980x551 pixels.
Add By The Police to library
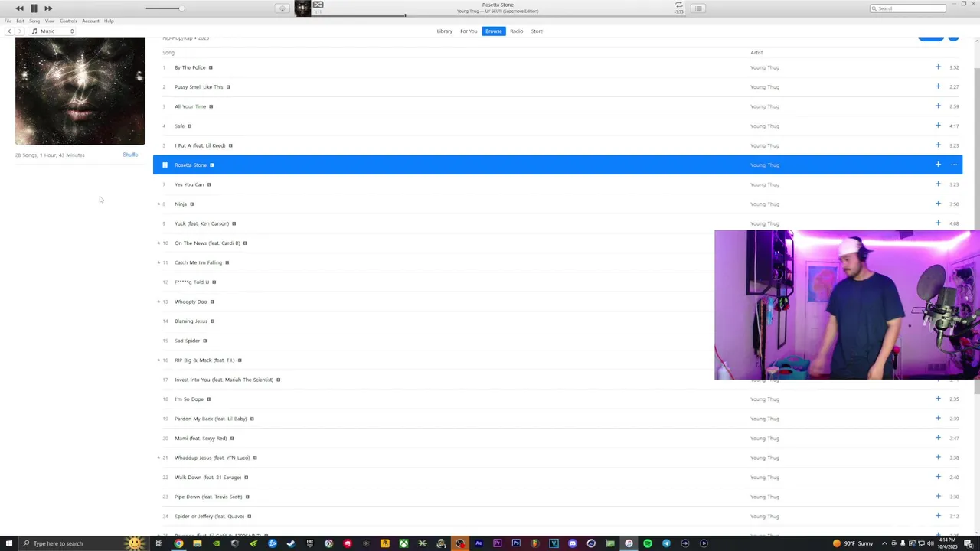pos(938,67)
